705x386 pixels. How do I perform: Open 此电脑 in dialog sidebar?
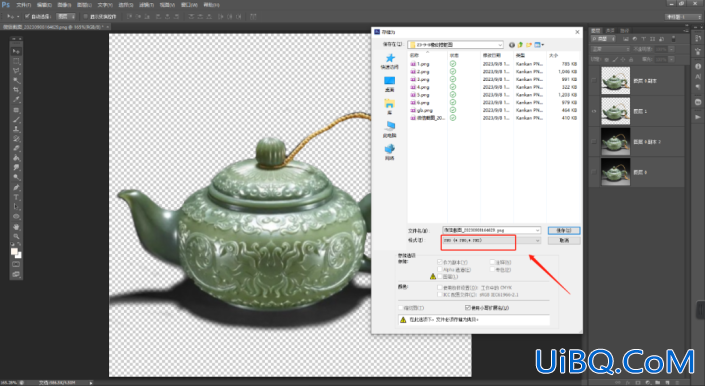tap(389, 129)
